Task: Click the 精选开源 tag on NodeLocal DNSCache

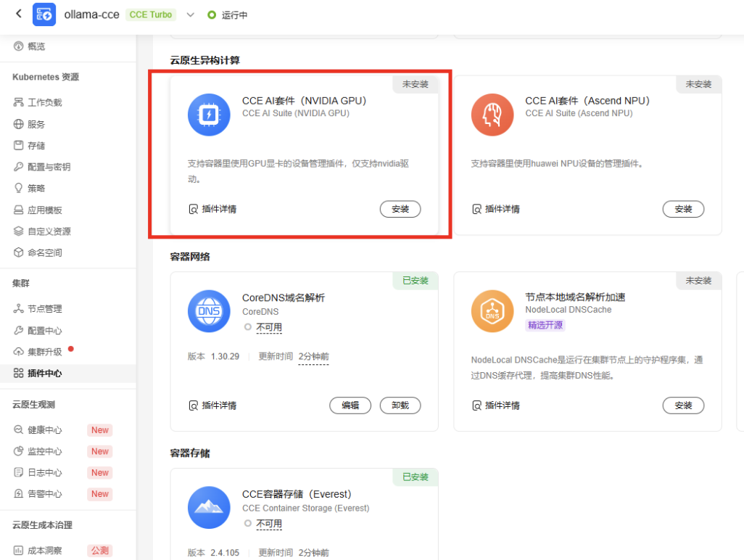Action: pos(545,325)
